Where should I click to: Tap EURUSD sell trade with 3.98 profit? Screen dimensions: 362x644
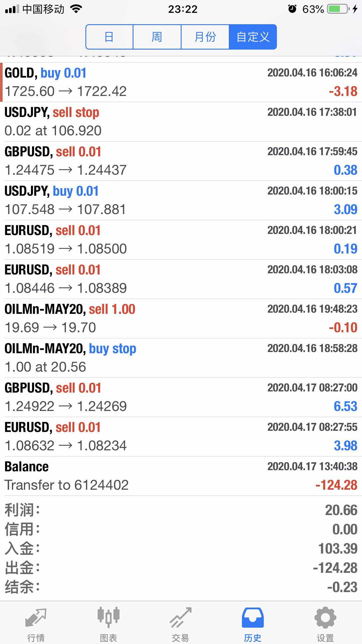pos(181,437)
